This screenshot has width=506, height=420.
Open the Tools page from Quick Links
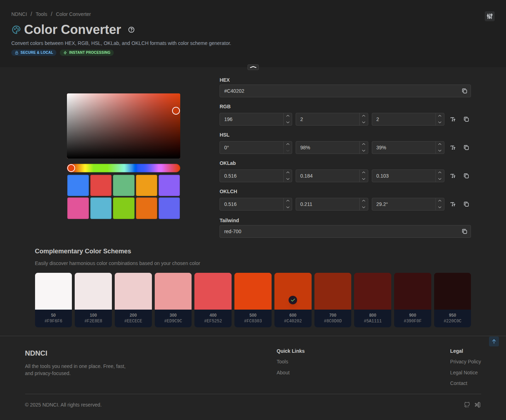pos(282,362)
